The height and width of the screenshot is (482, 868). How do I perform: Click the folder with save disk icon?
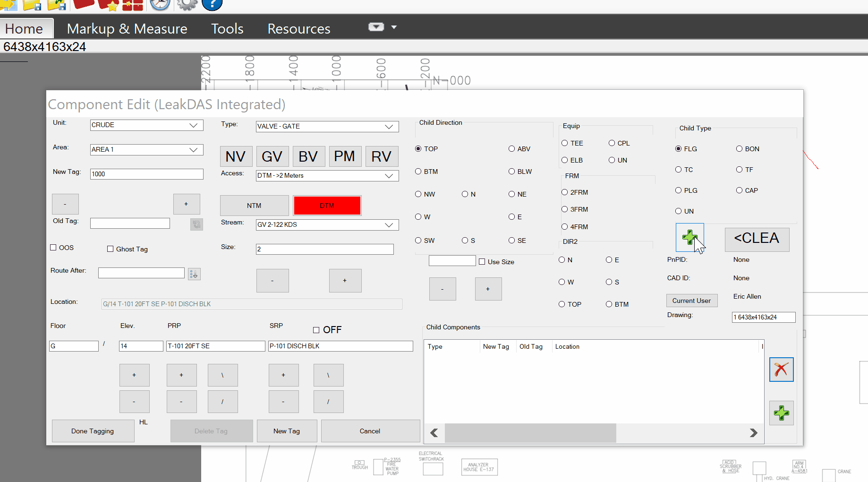pos(31,5)
